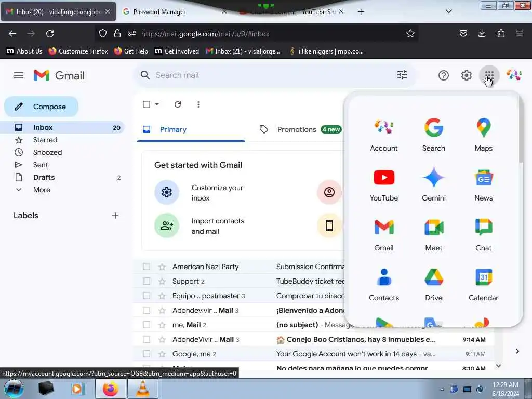Toggle the Gmail main menu hamburger
532x399 pixels.
point(19,75)
